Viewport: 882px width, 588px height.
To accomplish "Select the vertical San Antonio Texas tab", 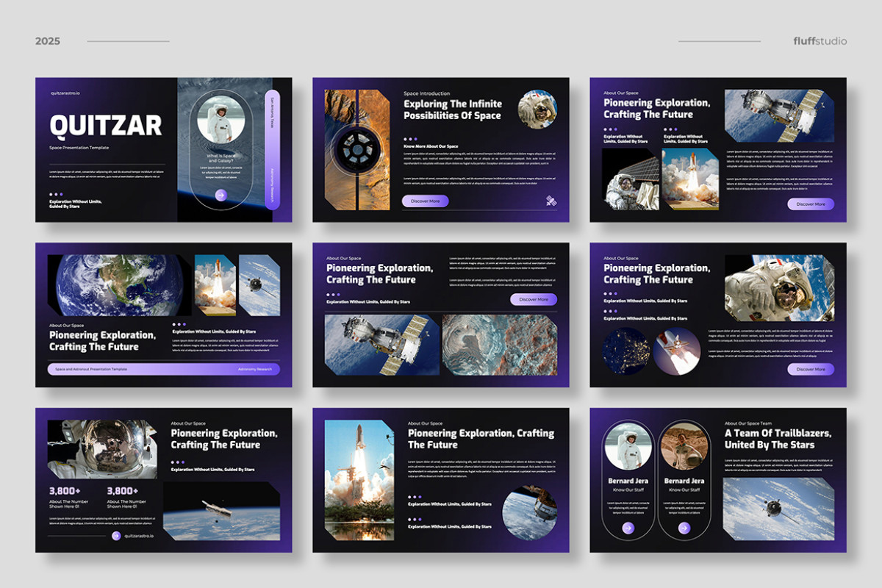I will [x=271, y=114].
